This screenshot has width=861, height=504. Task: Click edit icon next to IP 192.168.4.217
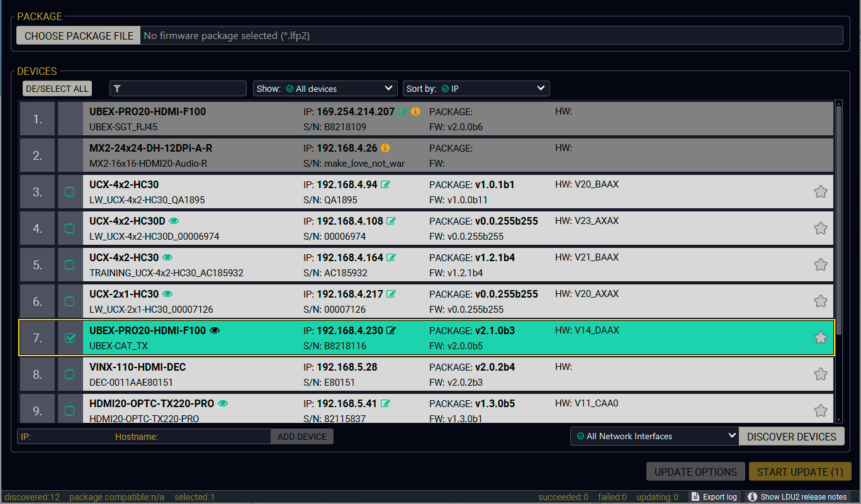(391, 294)
